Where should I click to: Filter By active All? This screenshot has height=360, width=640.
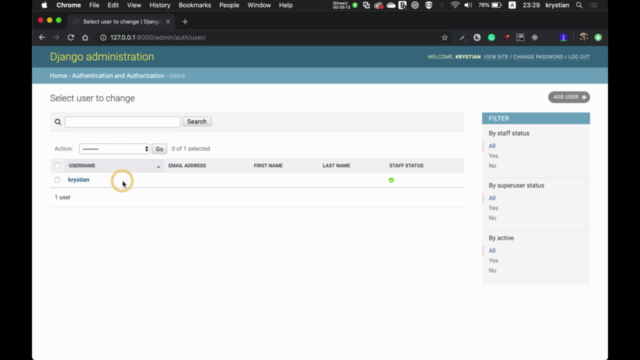point(492,251)
